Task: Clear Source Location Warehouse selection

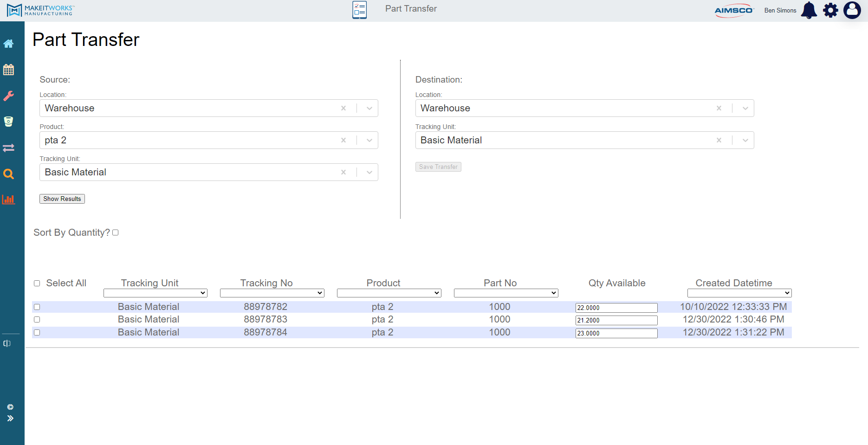Action: click(343, 108)
